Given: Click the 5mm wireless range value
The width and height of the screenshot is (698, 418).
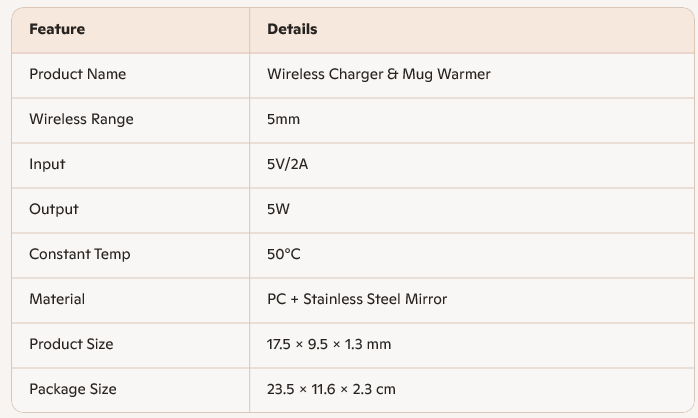Looking at the screenshot, I should [x=283, y=119].
